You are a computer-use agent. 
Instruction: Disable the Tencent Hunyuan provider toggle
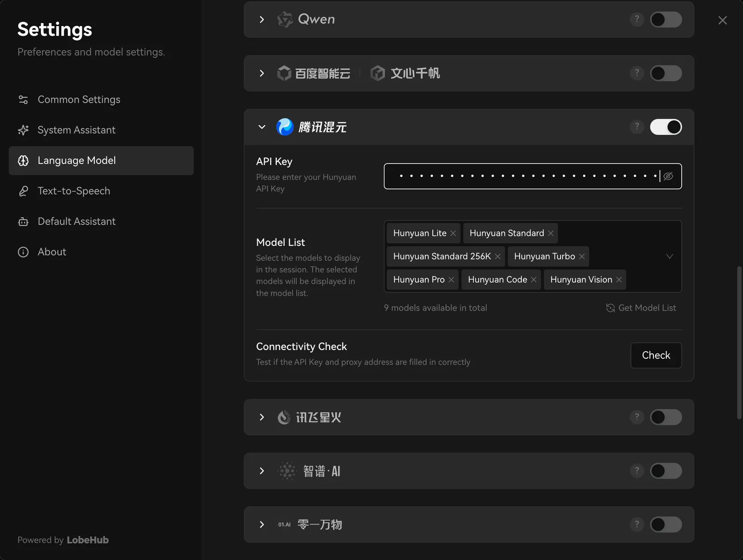(665, 127)
